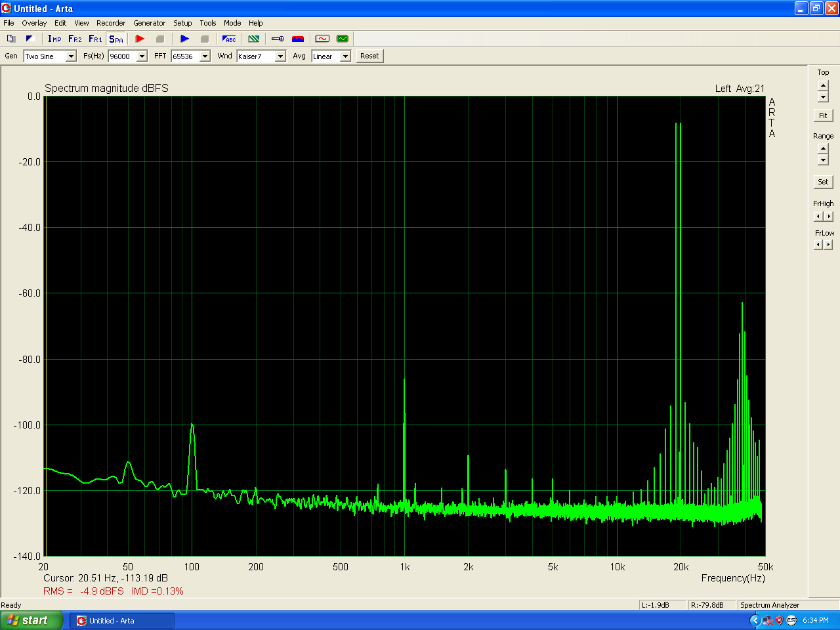Click the FrLow left arrow
840x630 pixels.
point(818,245)
